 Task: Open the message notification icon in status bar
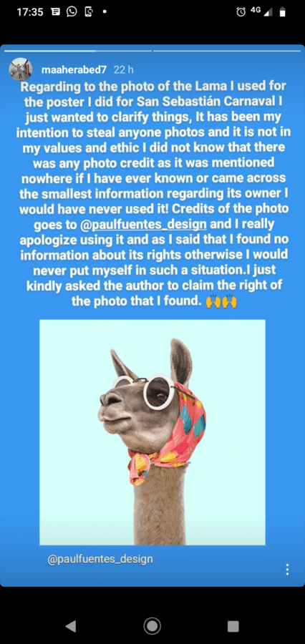[x=56, y=12]
